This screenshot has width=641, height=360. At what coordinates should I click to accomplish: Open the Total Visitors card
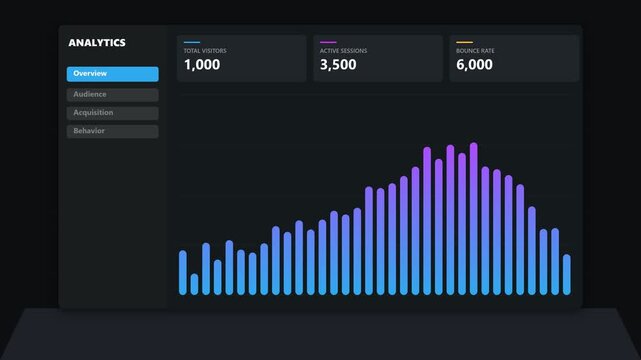pos(242,58)
